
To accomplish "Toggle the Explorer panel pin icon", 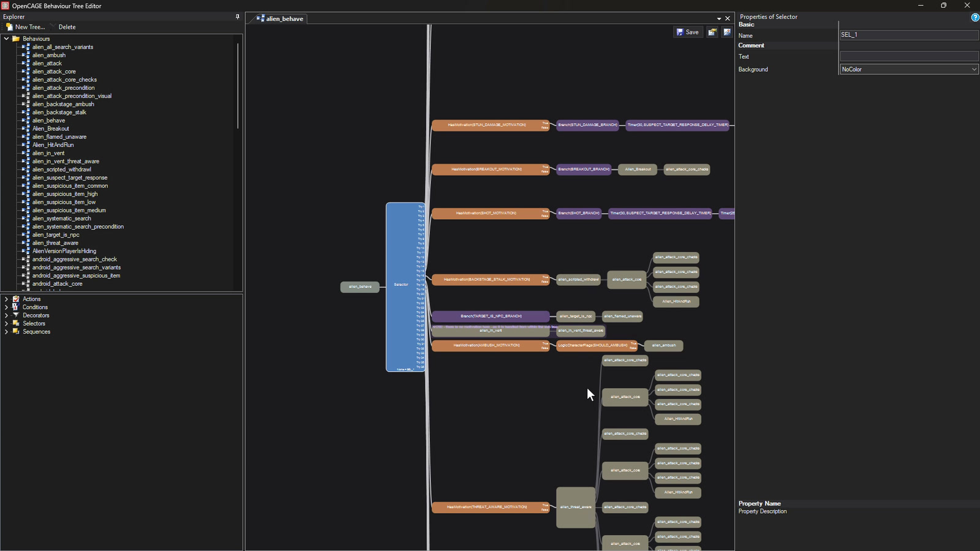I will (x=238, y=17).
